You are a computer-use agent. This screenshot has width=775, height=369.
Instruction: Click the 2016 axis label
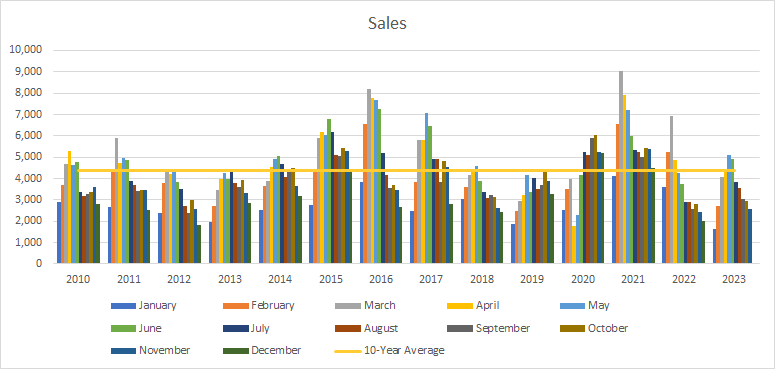click(x=381, y=279)
